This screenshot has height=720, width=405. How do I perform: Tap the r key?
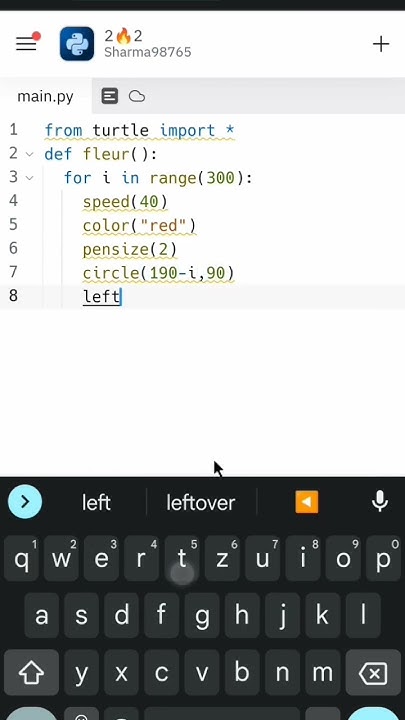coord(141,559)
